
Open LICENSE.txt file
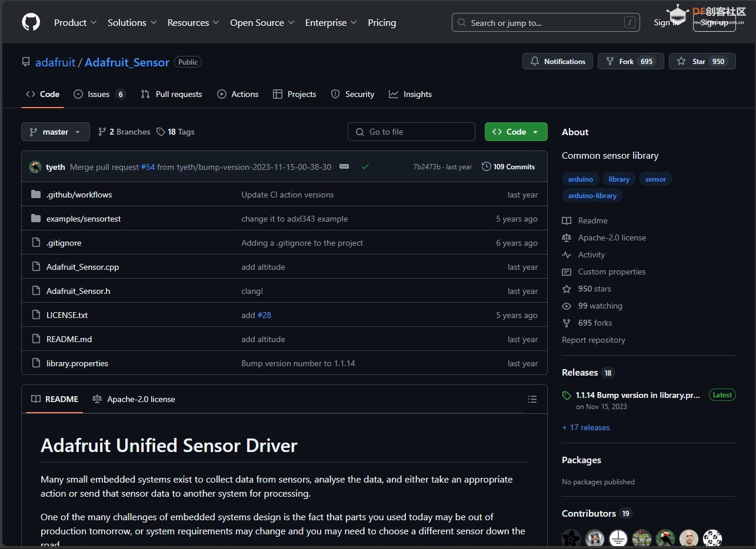[x=67, y=315]
